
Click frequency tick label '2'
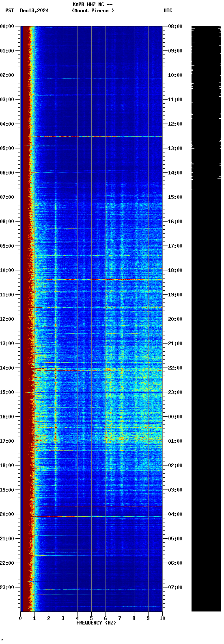tap(49, 618)
